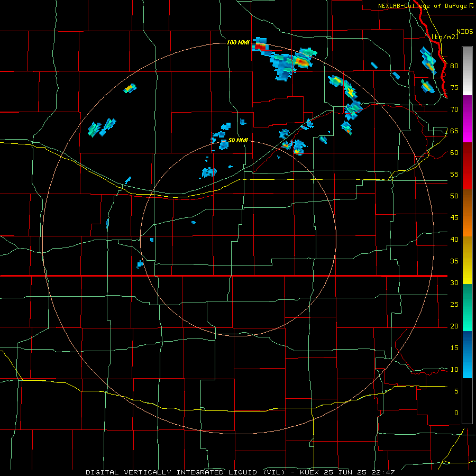476x476 pixels.
Task: Click the green-teal segment of the color bar
Action: 467,307
